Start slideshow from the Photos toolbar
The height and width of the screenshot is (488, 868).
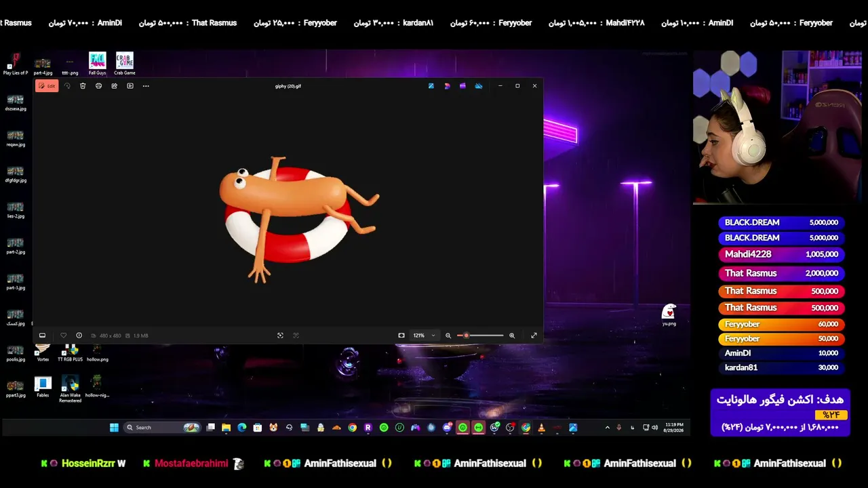click(130, 86)
